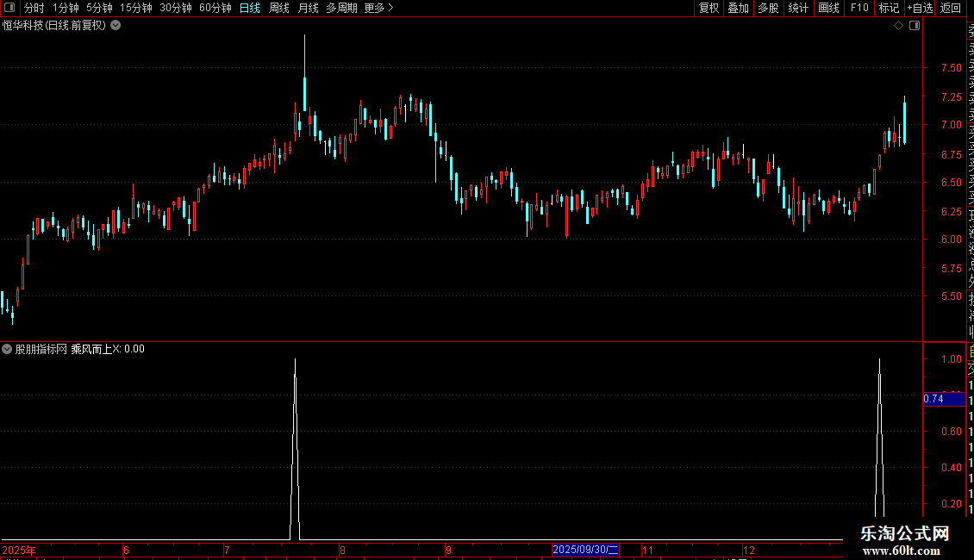Add stock with +自选 button
The width and height of the screenshot is (974, 560).
(x=920, y=8)
